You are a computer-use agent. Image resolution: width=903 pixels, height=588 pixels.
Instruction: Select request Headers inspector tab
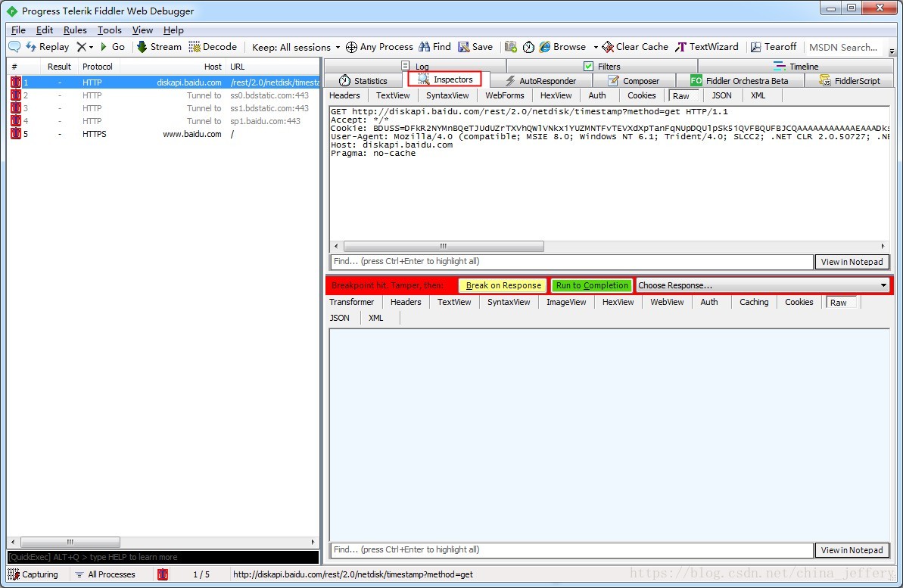tap(344, 95)
